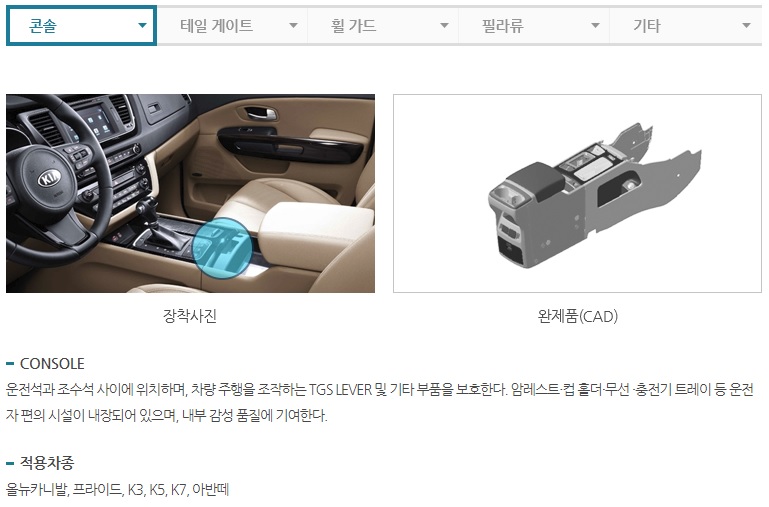Select the 콘솔 tab
Screen dimensions: 769x507
(81, 25)
